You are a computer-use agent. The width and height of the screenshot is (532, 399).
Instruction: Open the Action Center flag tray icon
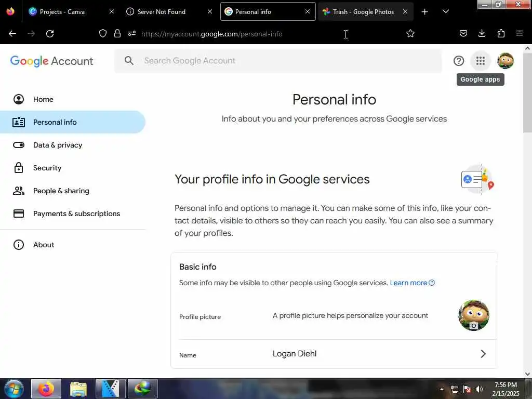coord(467,390)
